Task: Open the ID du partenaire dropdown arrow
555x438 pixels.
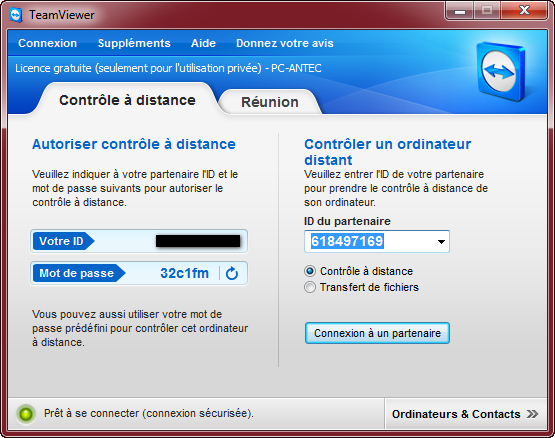Action: [x=441, y=242]
